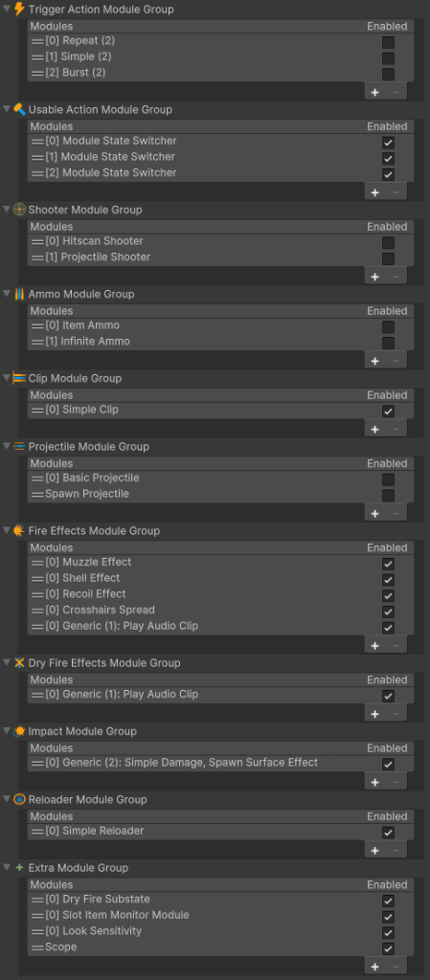Grab the drag handle of Muzzle Effect
Screen dimensions: 430x980
pos(37,563)
